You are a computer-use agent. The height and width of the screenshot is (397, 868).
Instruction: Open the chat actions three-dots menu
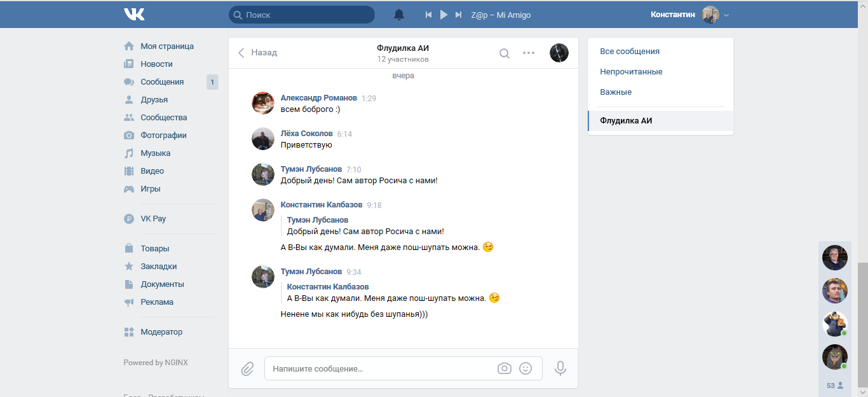(529, 53)
